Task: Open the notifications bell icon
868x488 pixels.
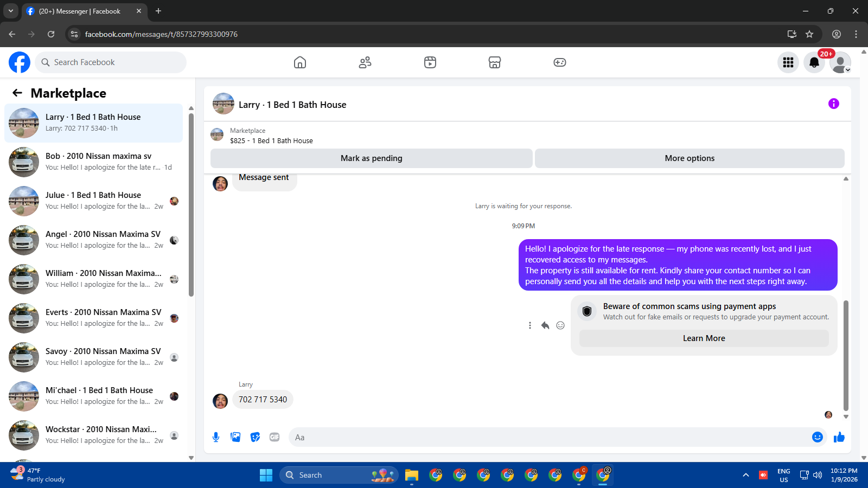Action: [x=814, y=62]
